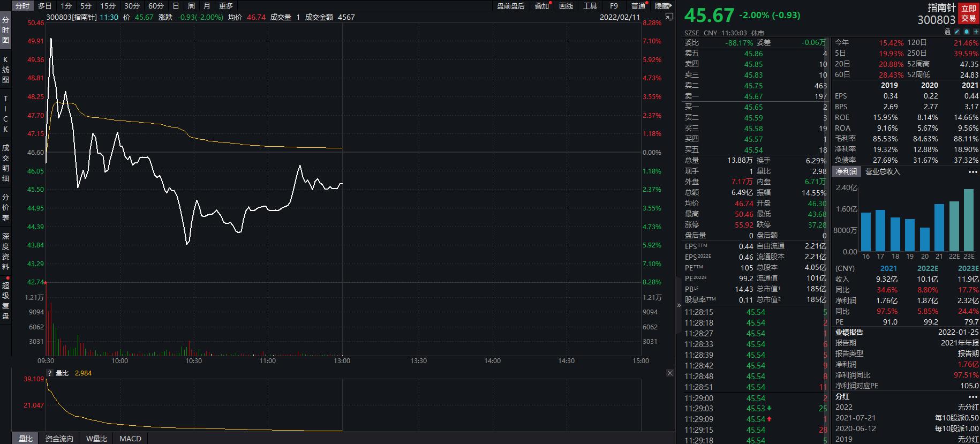Viewport: 980px width, 444px height.
Task: Click the 卖五 price 45.86 row
Action: [x=756, y=54]
